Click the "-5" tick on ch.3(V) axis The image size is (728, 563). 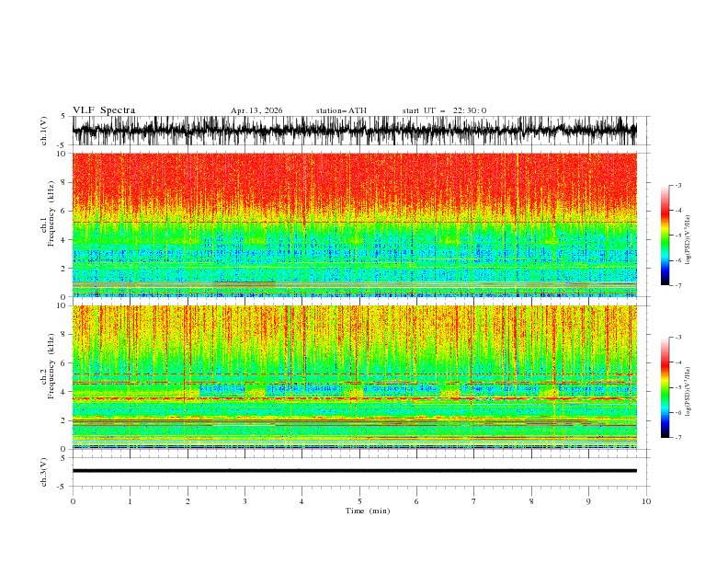pos(62,487)
